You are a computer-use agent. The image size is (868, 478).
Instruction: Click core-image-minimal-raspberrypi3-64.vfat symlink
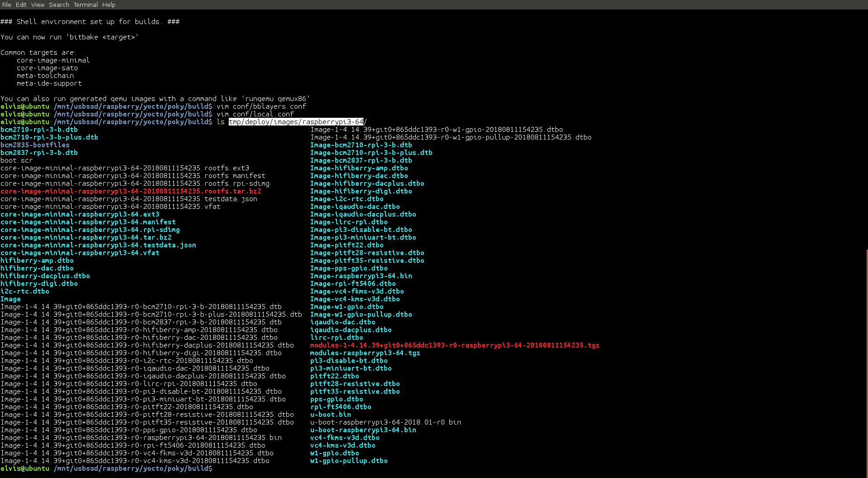pos(80,253)
